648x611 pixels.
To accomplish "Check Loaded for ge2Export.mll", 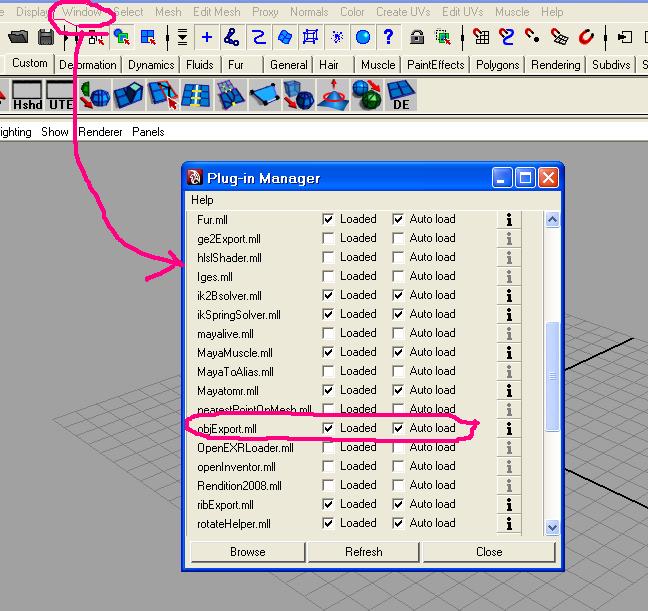I will (x=328, y=238).
